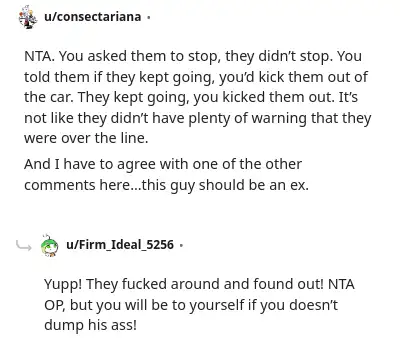Click the line beginning "the car. They kept going"
Screen dimensions: 400x361
[191, 97]
